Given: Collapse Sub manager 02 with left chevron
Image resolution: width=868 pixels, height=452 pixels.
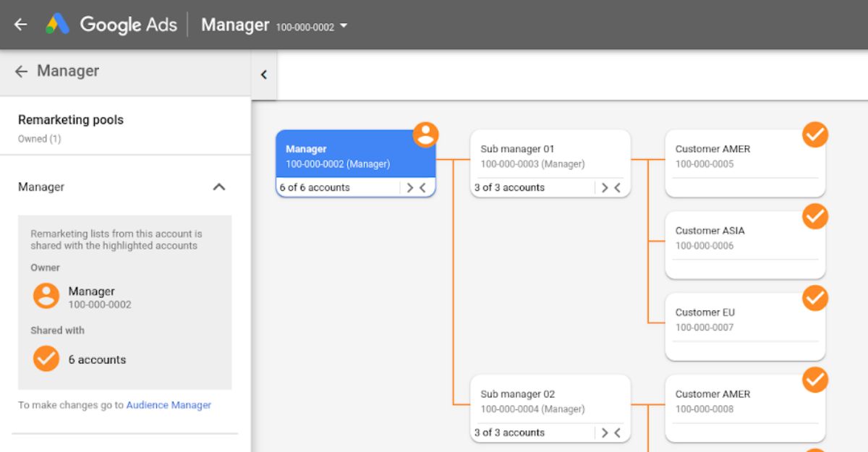Looking at the screenshot, I should (618, 432).
